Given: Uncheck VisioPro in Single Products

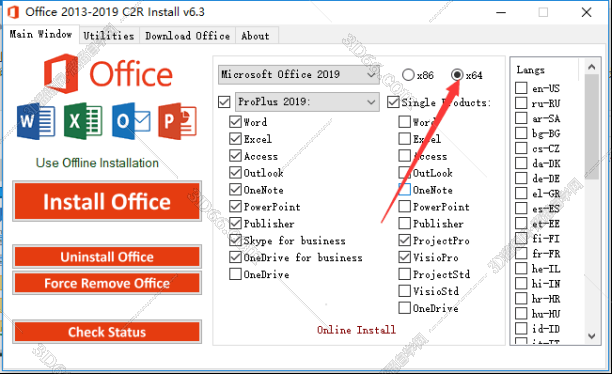Looking at the screenshot, I should (x=404, y=257).
